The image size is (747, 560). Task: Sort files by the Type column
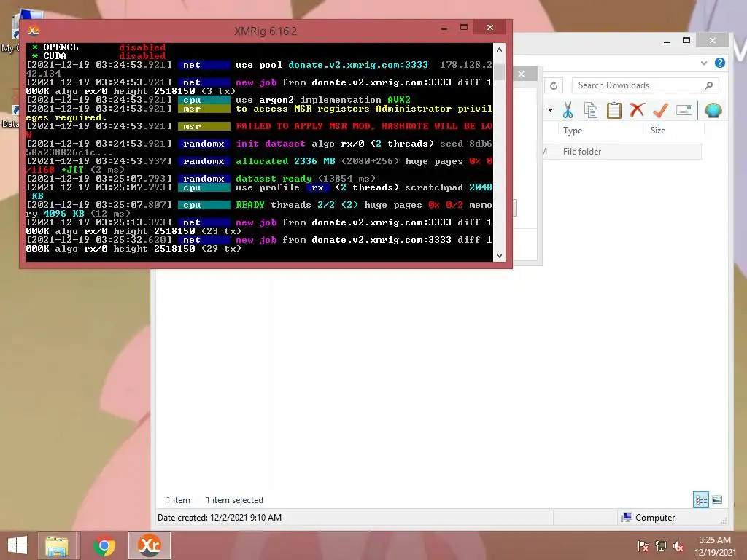(572, 131)
